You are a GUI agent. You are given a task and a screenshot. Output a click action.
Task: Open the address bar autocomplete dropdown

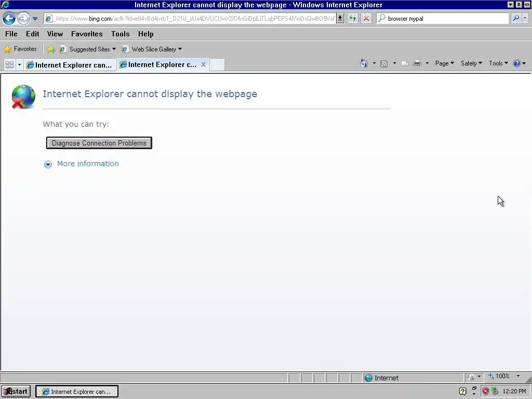click(x=340, y=19)
